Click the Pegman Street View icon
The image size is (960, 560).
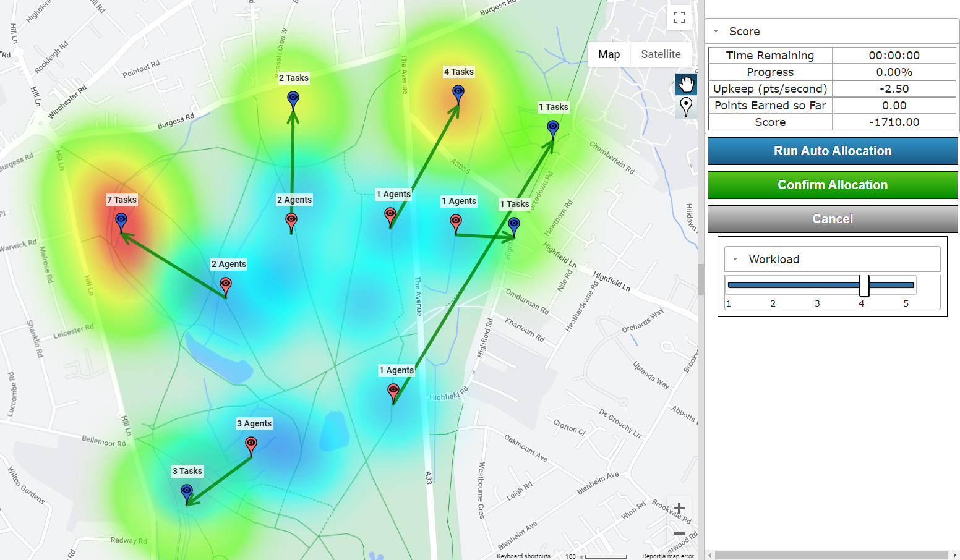[685, 106]
